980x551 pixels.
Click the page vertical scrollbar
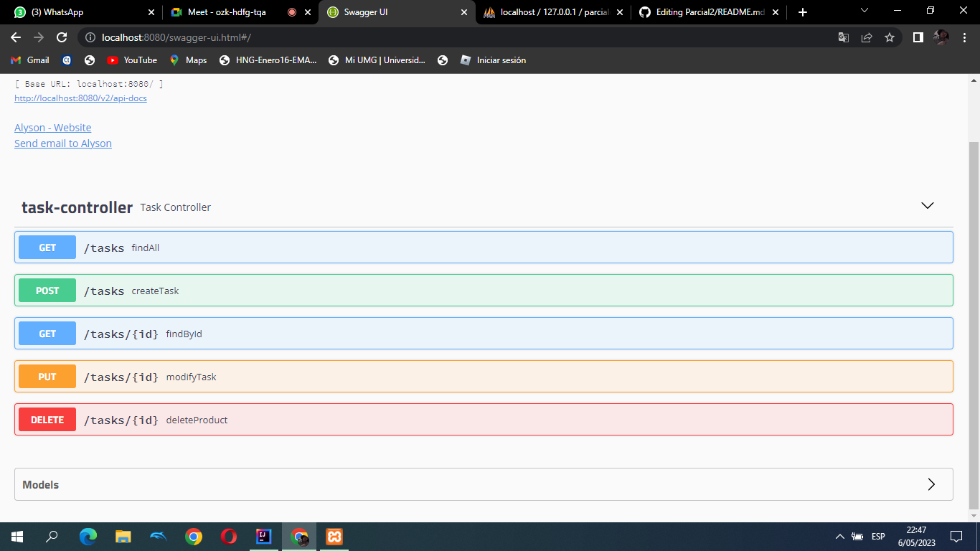click(x=974, y=325)
